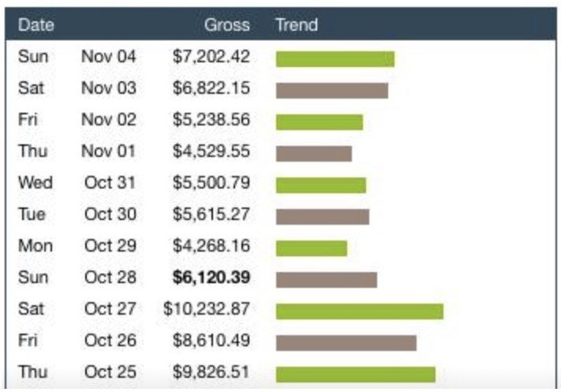
Task: Sort table by the Date column header
Action: pos(36,24)
